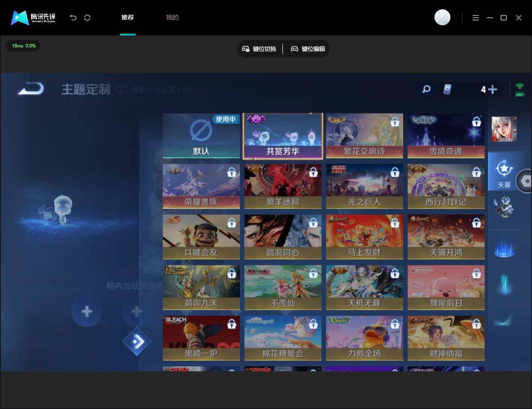532x409 pixels.
Task: Select the 共赏芳华 theme
Action: [283, 136]
